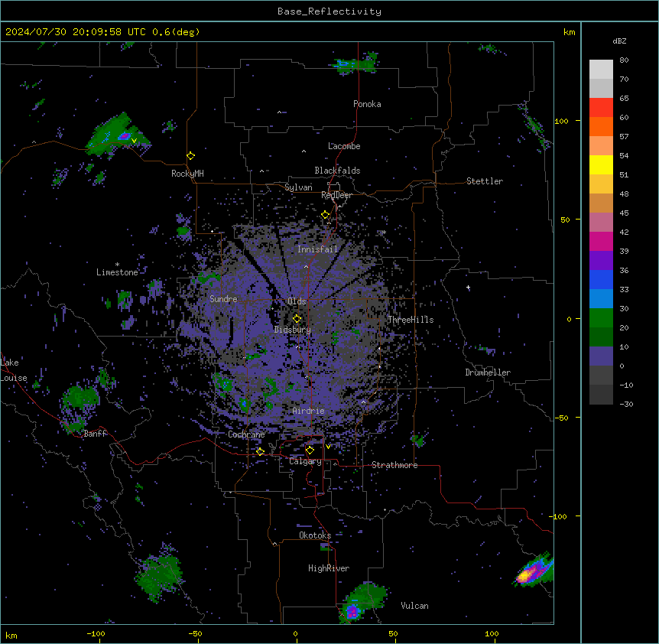659x644 pixels.
Task: Click the -100 tick on the bottom axis
Action: click(96, 633)
